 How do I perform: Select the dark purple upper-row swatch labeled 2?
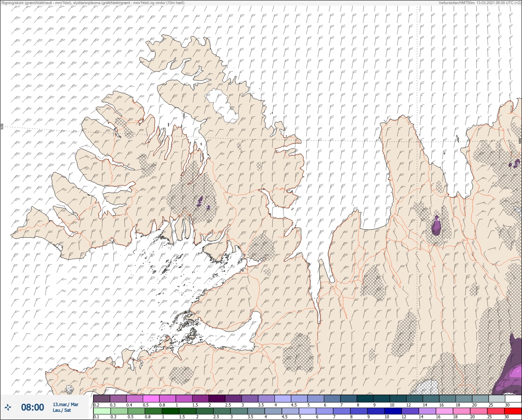point(217,398)
